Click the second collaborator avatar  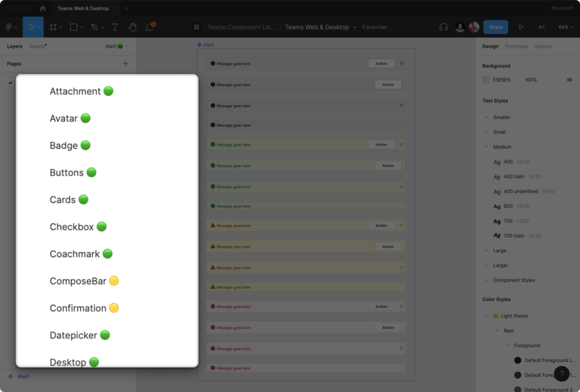coord(474,27)
